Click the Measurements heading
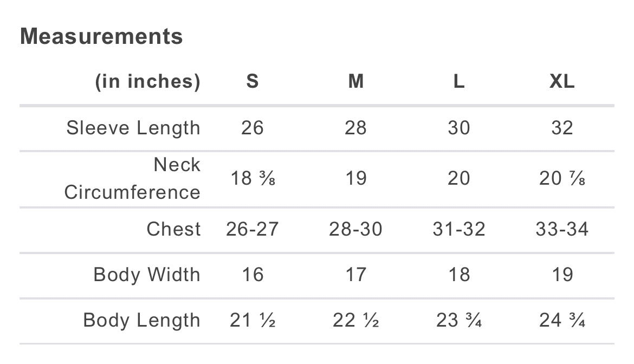The height and width of the screenshot is (364, 634). pyautogui.click(x=101, y=37)
